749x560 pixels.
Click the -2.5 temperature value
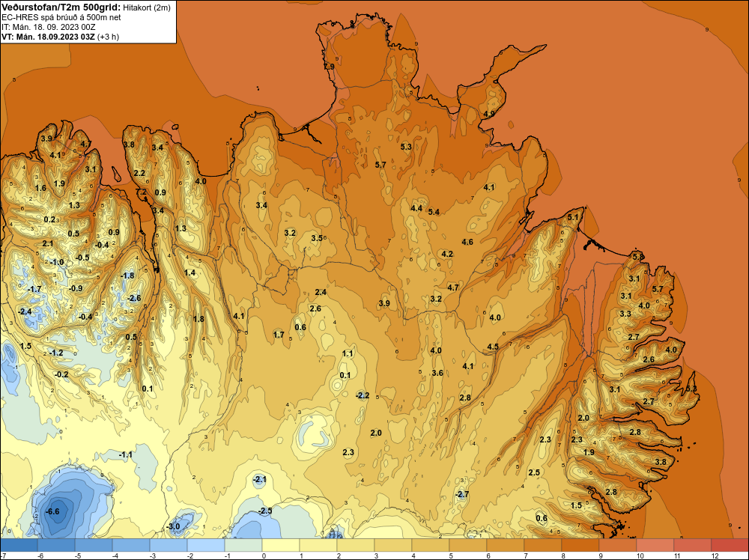265,511
